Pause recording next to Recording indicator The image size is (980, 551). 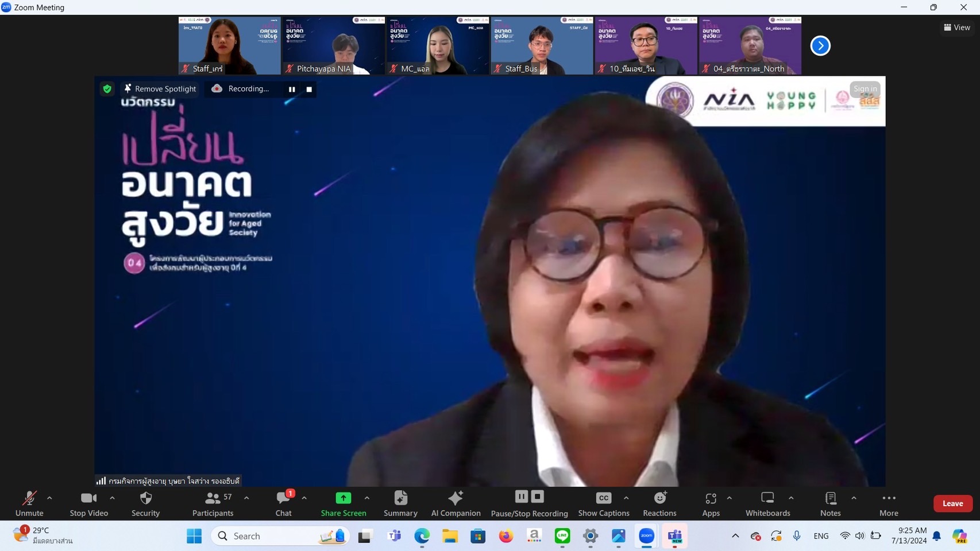(x=292, y=90)
